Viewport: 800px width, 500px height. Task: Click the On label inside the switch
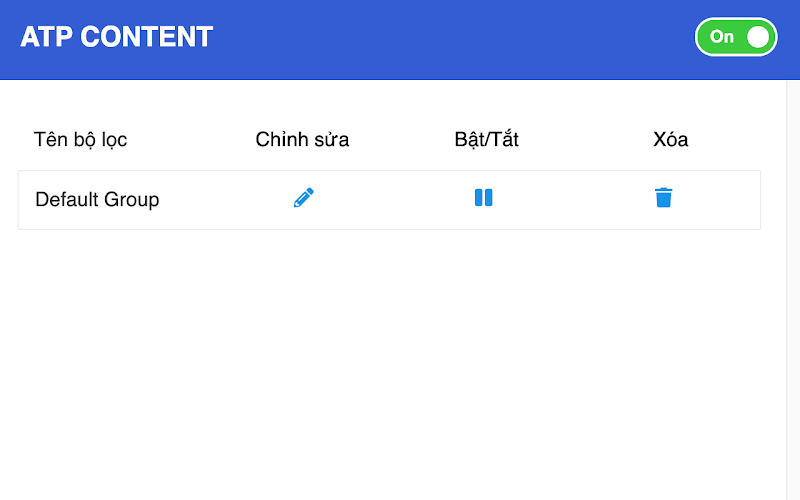pos(721,37)
